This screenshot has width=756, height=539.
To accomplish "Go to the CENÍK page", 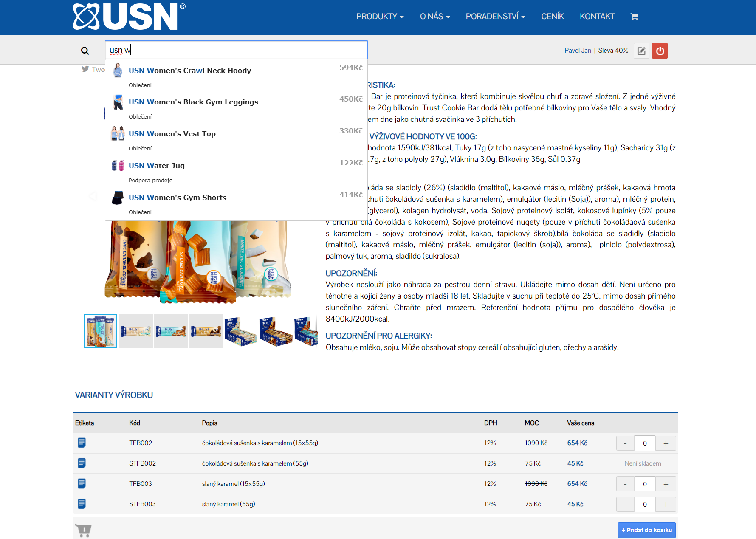I will 552,17.
